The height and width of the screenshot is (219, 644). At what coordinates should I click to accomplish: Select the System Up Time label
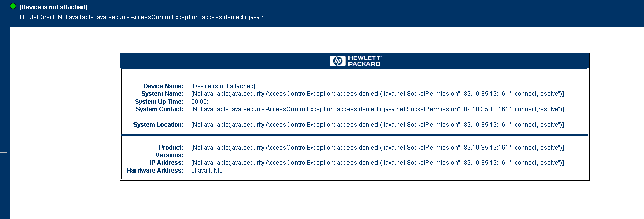point(159,102)
